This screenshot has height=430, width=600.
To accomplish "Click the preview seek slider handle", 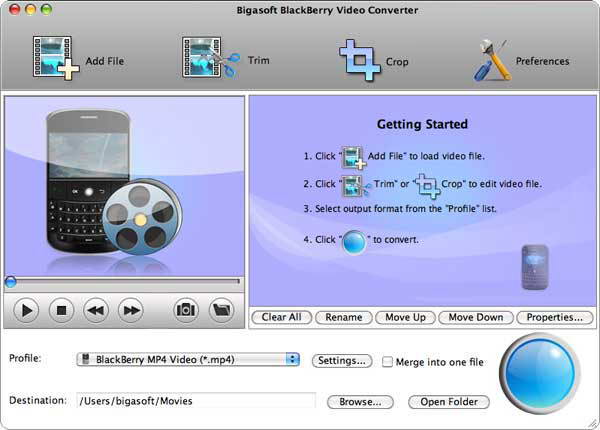I will (x=10, y=282).
